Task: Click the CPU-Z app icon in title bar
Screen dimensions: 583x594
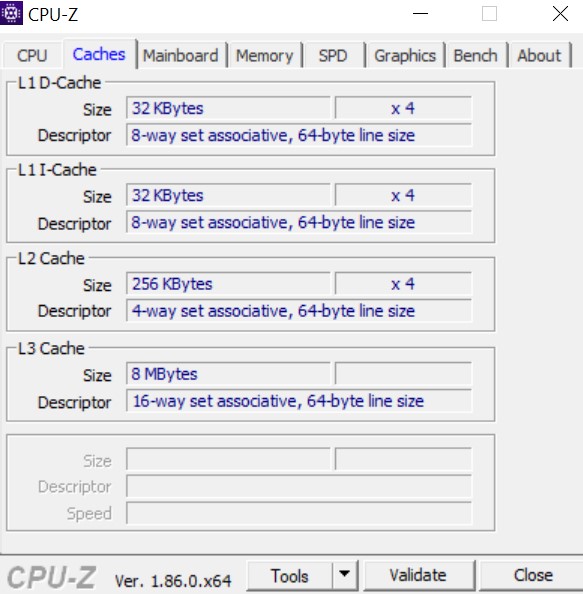Action: coord(11,13)
